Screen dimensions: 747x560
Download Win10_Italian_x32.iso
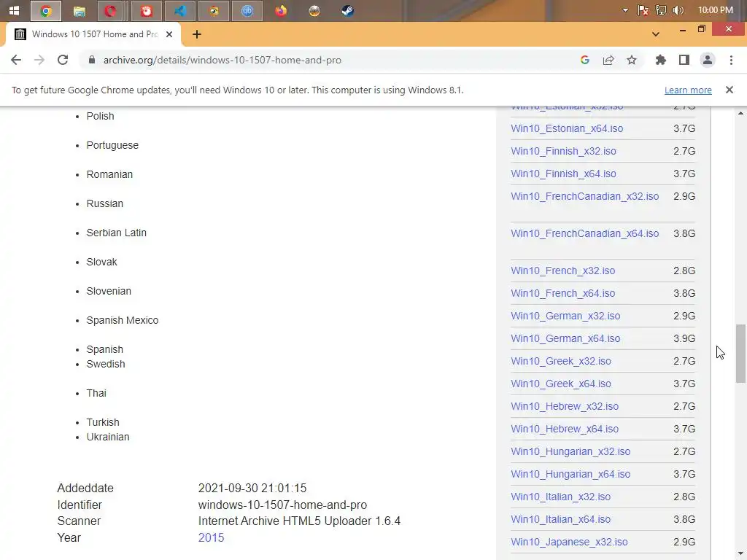(x=560, y=497)
